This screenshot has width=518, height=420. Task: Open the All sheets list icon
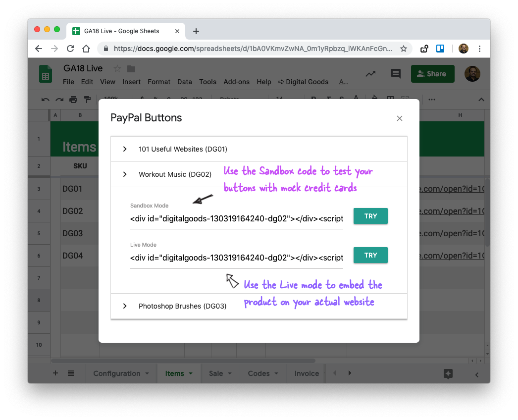click(71, 373)
